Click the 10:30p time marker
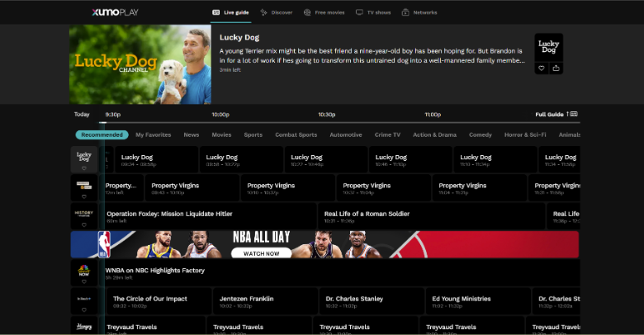This screenshot has height=335, width=644. (x=327, y=115)
